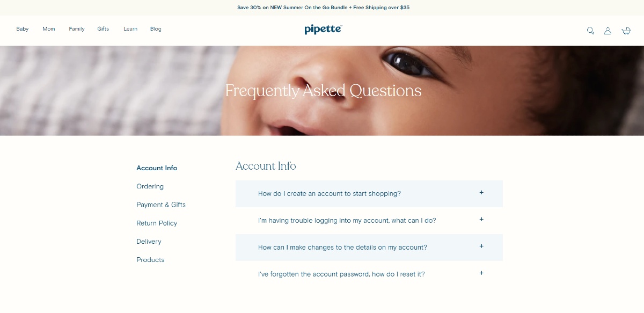This screenshot has height=313, width=644.
Task: Go to the Blog page
Action: coord(156,29)
